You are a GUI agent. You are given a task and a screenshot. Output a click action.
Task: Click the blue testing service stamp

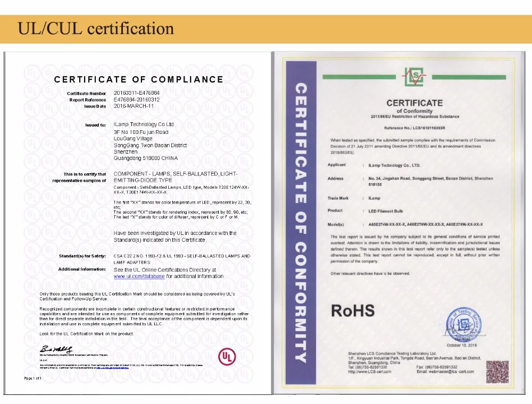[x=463, y=325]
